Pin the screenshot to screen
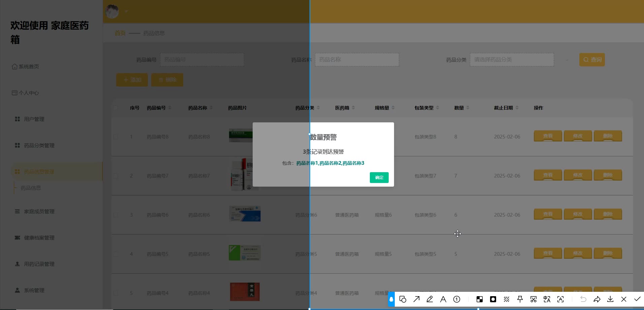 click(520, 299)
